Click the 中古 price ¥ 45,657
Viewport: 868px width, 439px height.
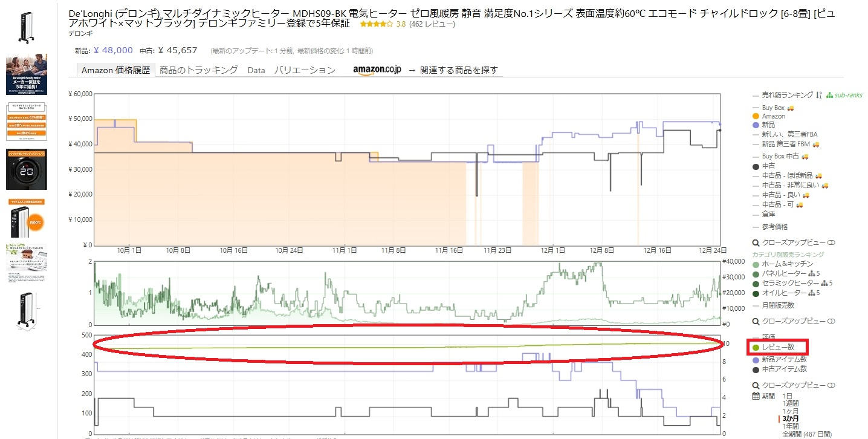177,50
